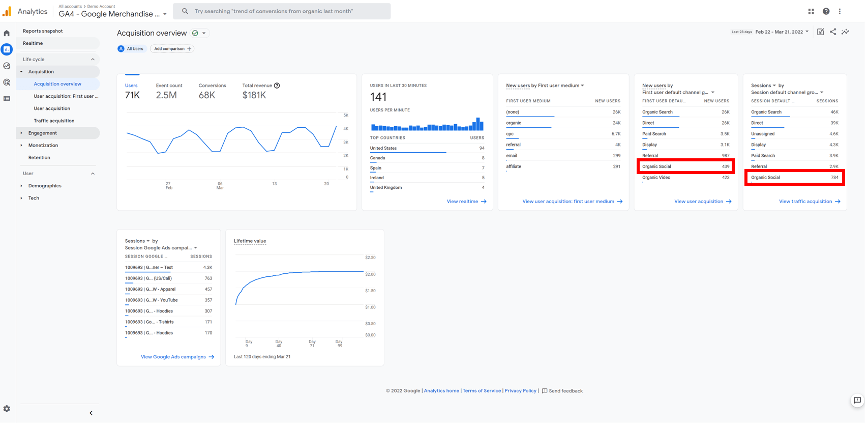
Task: Select the Users metric tab
Action: (132, 92)
